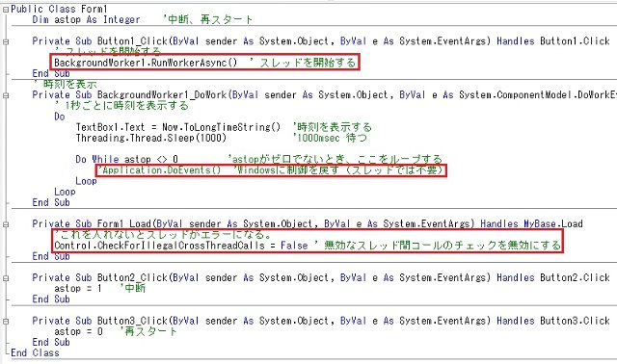
Task: Click the 'Private Sub BackgroundWorker1_DoWork' declaration
Action: (129, 94)
